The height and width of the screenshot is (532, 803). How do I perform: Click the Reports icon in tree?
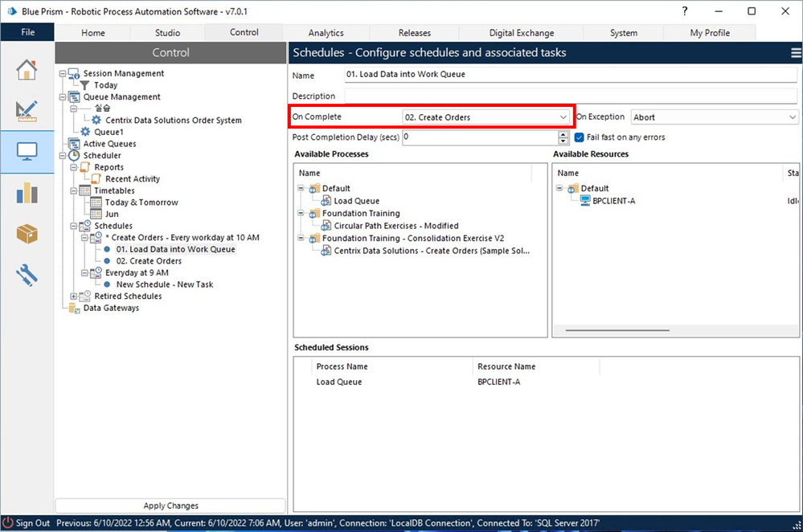[85, 167]
